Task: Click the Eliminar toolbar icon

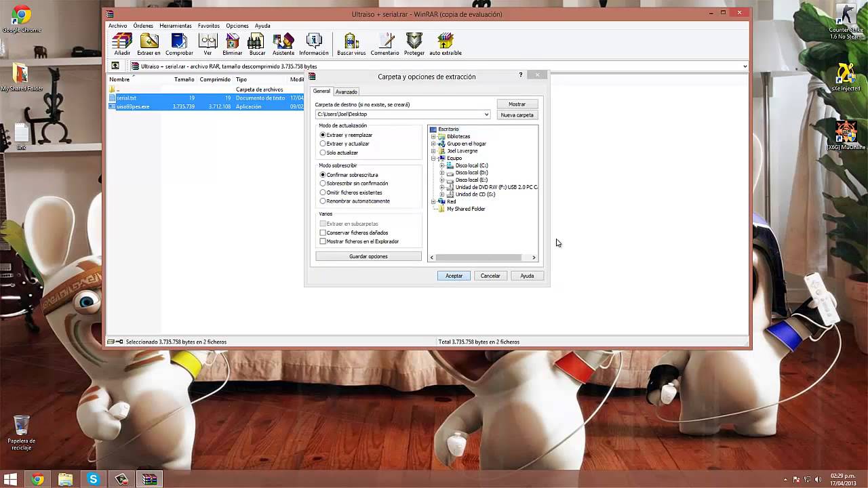Action: [x=233, y=44]
